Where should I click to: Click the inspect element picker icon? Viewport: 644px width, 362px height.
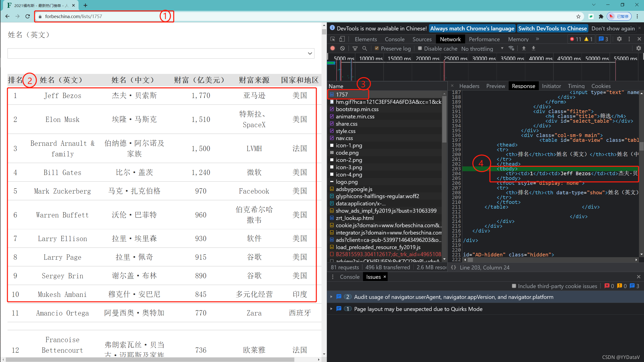pos(333,39)
